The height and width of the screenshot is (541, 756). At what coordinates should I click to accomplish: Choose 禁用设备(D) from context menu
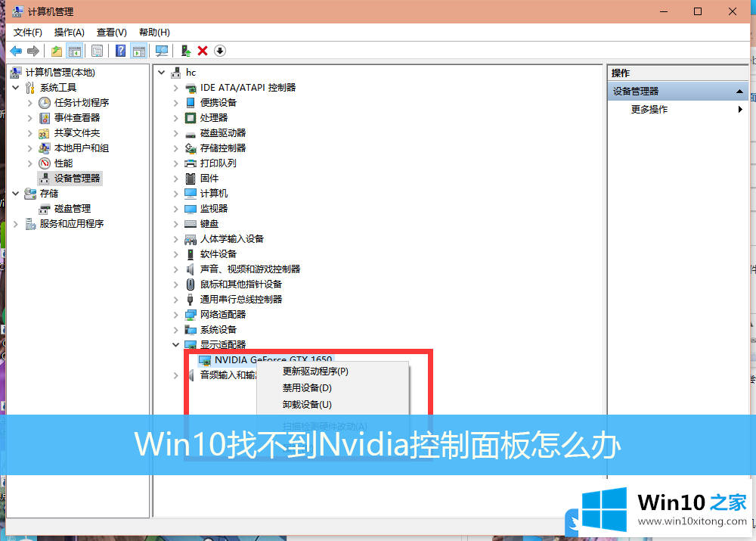(307, 388)
